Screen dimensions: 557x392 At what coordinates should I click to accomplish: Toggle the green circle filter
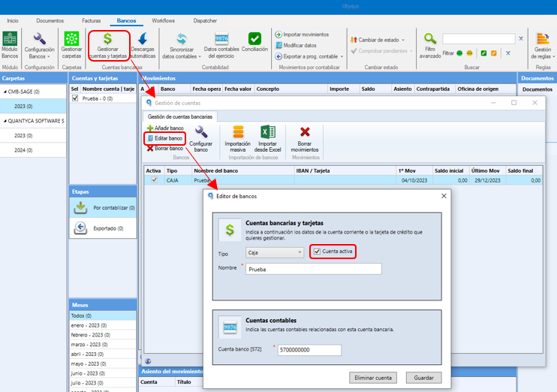click(459, 53)
